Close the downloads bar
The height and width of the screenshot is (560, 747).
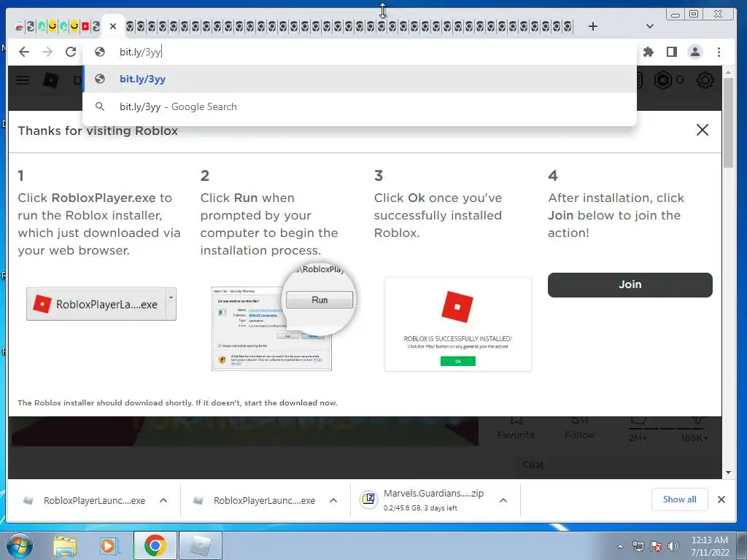pos(721,499)
